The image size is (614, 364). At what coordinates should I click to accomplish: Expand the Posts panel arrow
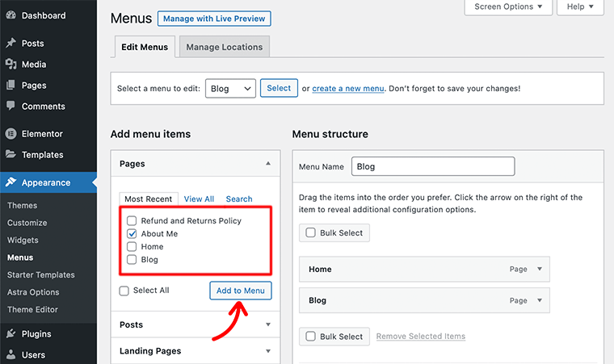point(268,324)
